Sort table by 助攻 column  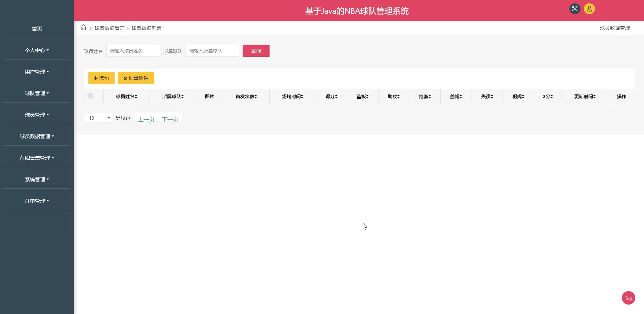(394, 96)
